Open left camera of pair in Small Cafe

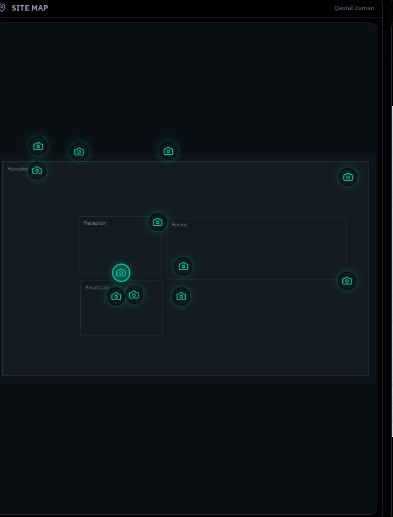click(x=116, y=296)
